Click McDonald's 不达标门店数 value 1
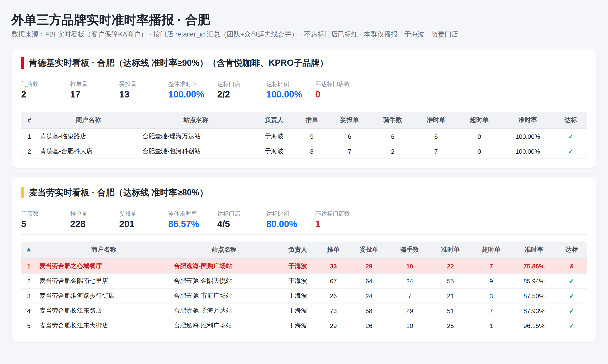 pos(318,224)
